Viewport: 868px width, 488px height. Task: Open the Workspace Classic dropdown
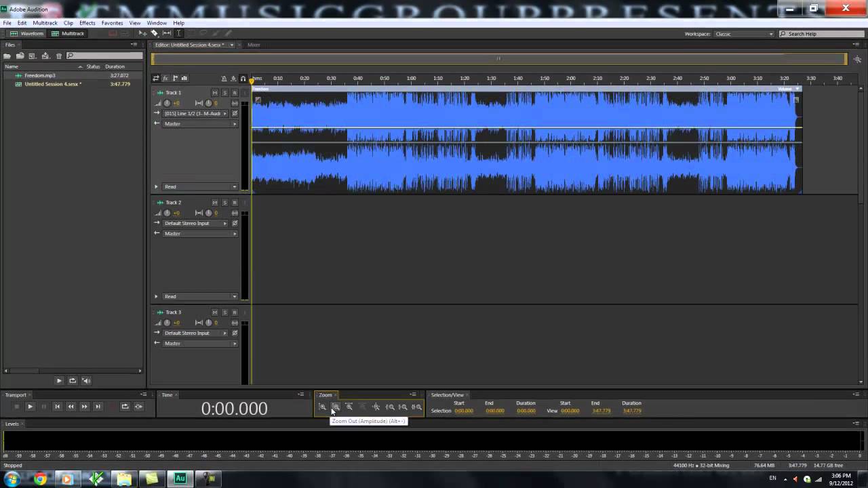pos(745,34)
